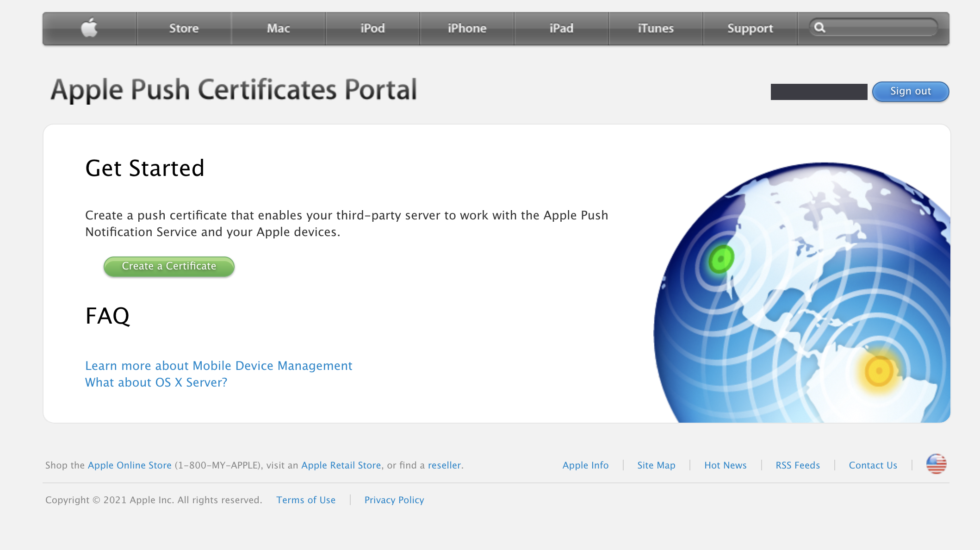Open the Privacy Policy link
The image size is (980, 550).
click(x=394, y=500)
